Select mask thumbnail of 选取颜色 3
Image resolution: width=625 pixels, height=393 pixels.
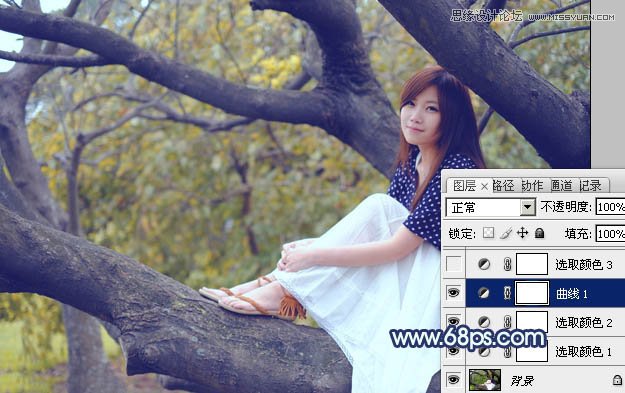[532, 264]
